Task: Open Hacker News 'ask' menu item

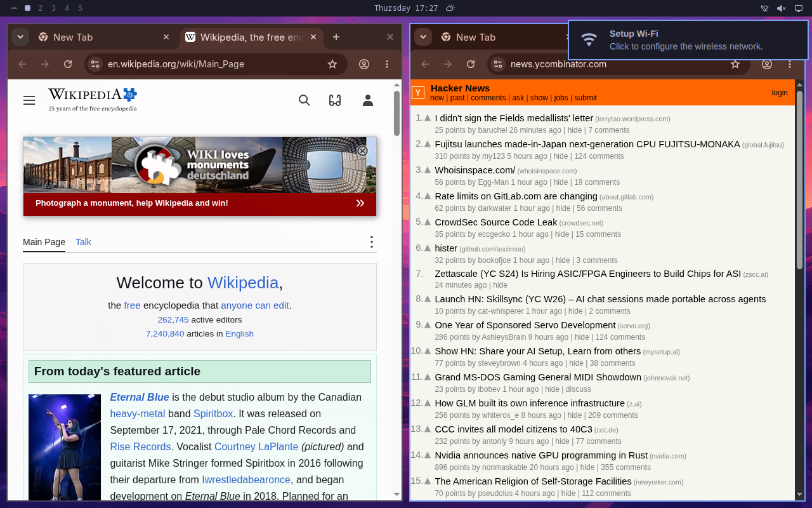Action: [x=518, y=98]
